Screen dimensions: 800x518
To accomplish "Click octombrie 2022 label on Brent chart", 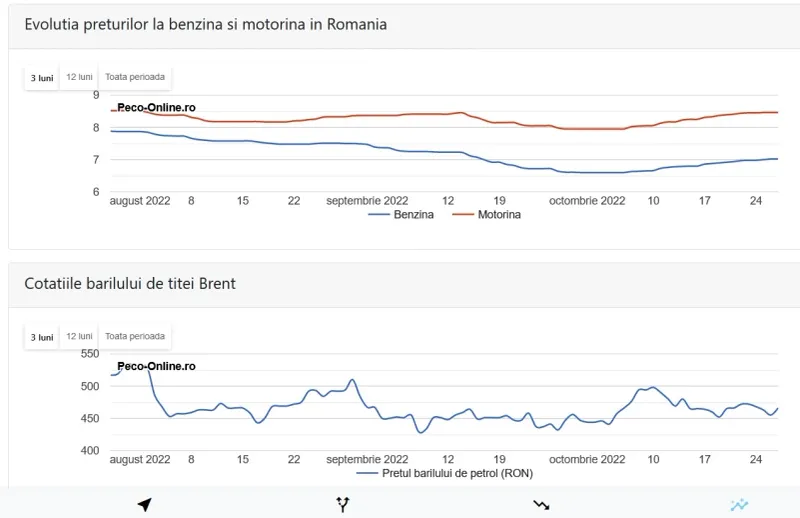I will (587, 460).
